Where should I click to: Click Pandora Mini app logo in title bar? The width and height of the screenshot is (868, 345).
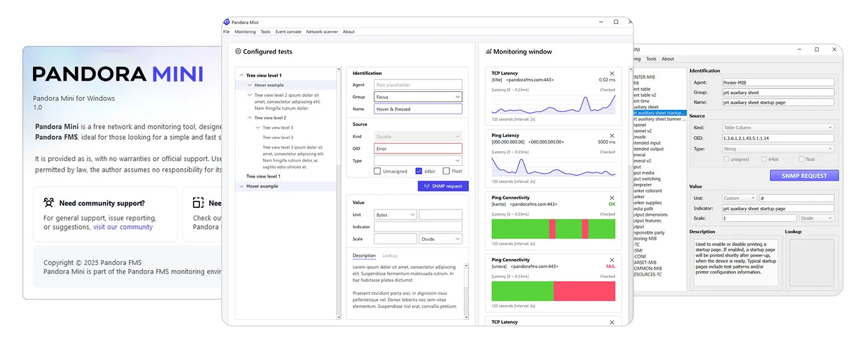226,22
